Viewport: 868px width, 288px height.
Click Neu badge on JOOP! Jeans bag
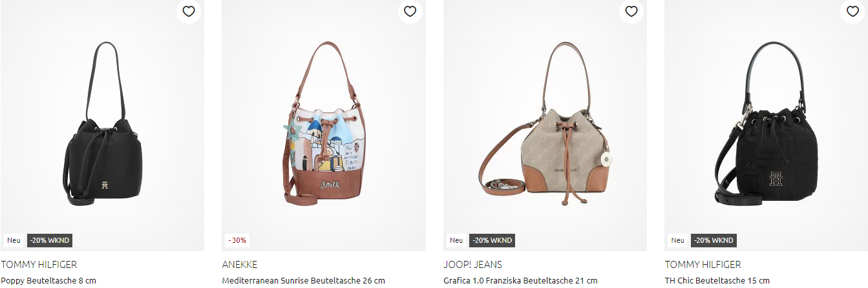[x=456, y=240]
